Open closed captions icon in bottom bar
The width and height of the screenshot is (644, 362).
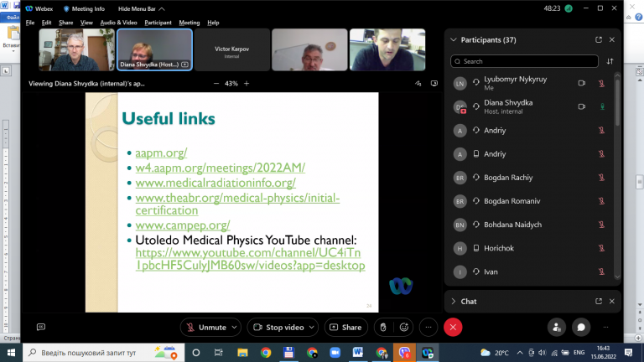(41, 327)
